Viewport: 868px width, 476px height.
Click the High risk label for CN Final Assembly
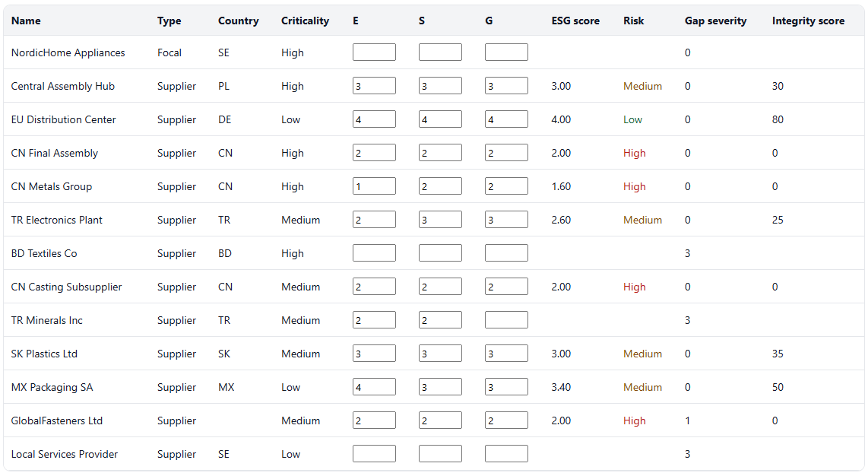(634, 153)
